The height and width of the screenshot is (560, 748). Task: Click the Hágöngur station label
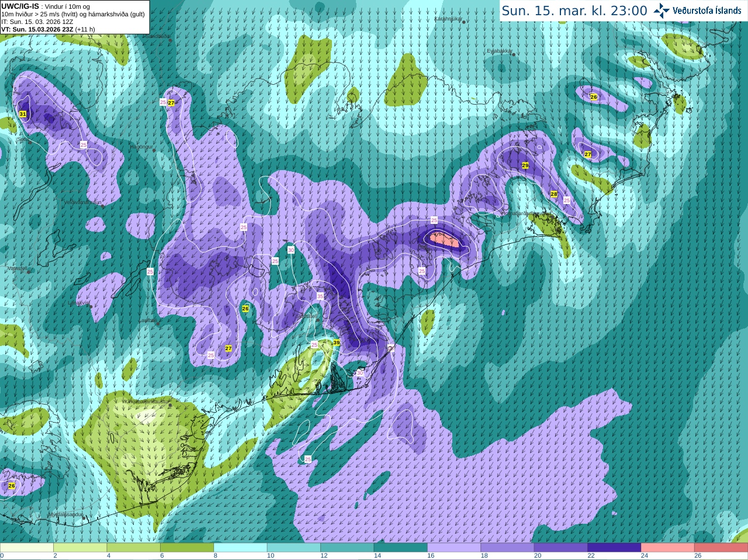point(141,147)
